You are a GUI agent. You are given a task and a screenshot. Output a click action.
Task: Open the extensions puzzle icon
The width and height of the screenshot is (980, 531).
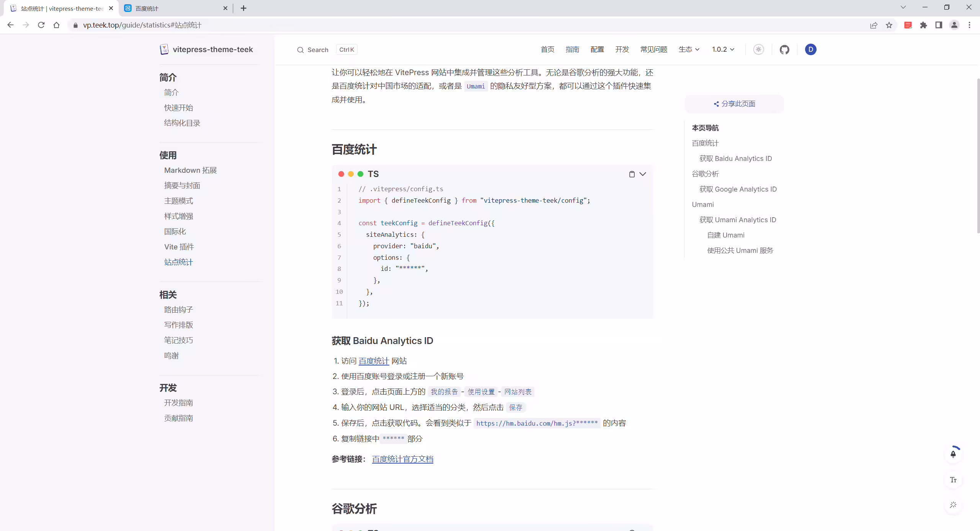(923, 25)
